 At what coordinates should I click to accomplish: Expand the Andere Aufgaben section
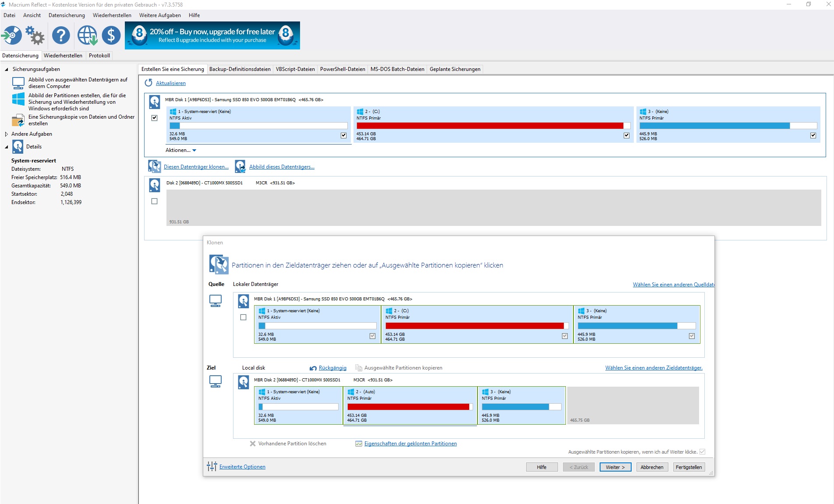click(x=6, y=134)
